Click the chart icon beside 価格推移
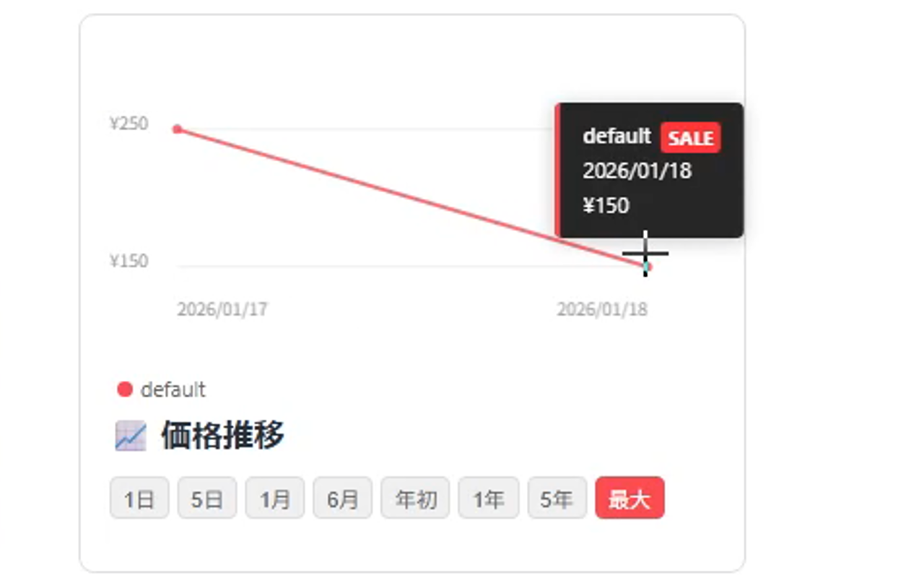924x578 pixels. 131,437
